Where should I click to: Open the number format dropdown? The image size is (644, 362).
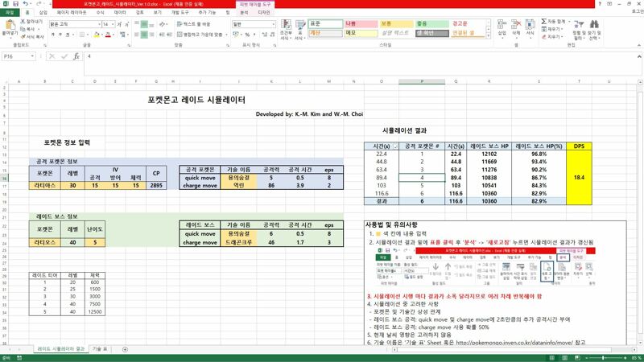(274, 24)
